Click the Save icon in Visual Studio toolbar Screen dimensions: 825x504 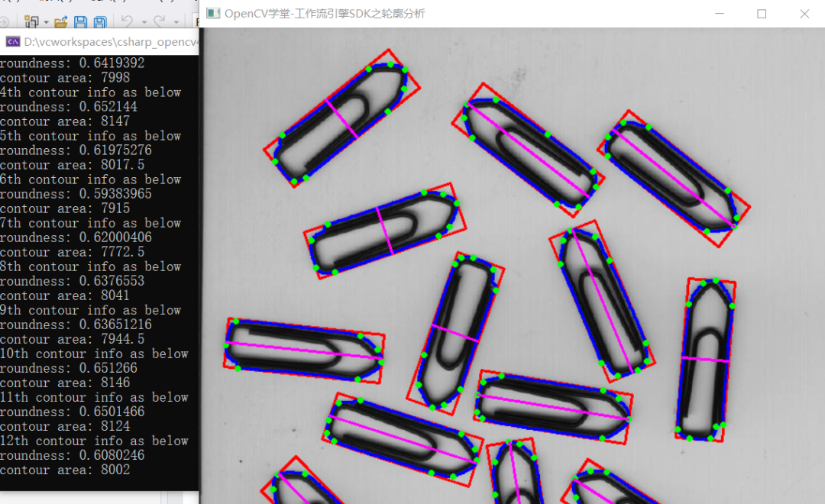pyautogui.click(x=80, y=21)
